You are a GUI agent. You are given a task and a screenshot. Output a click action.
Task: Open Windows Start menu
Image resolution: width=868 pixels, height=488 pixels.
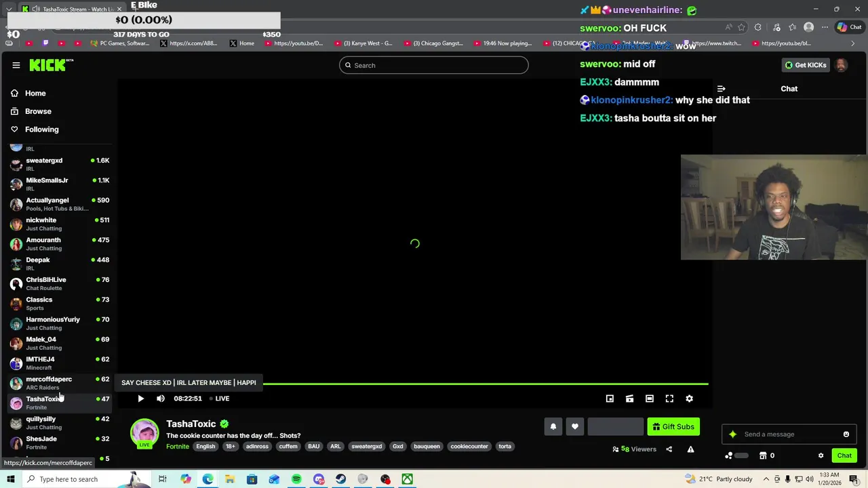coord(10,479)
